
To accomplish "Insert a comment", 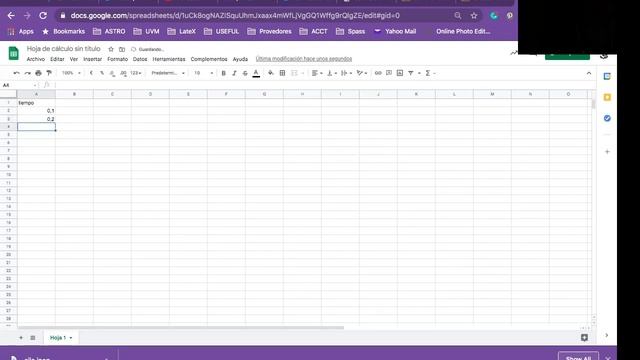I will (x=389, y=73).
